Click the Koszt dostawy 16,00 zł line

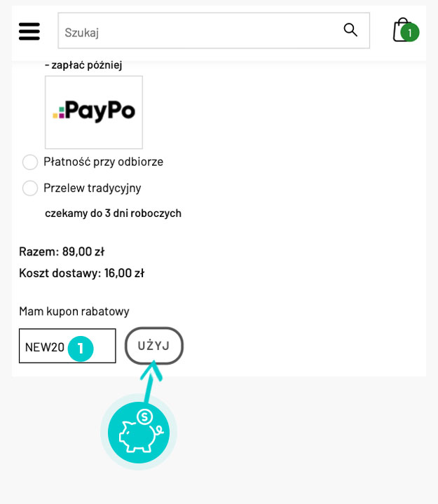[81, 273]
